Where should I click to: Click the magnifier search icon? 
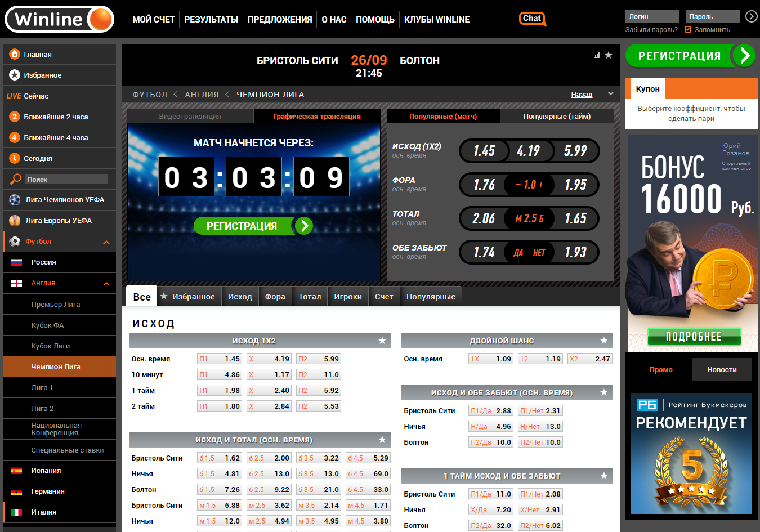[15, 179]
